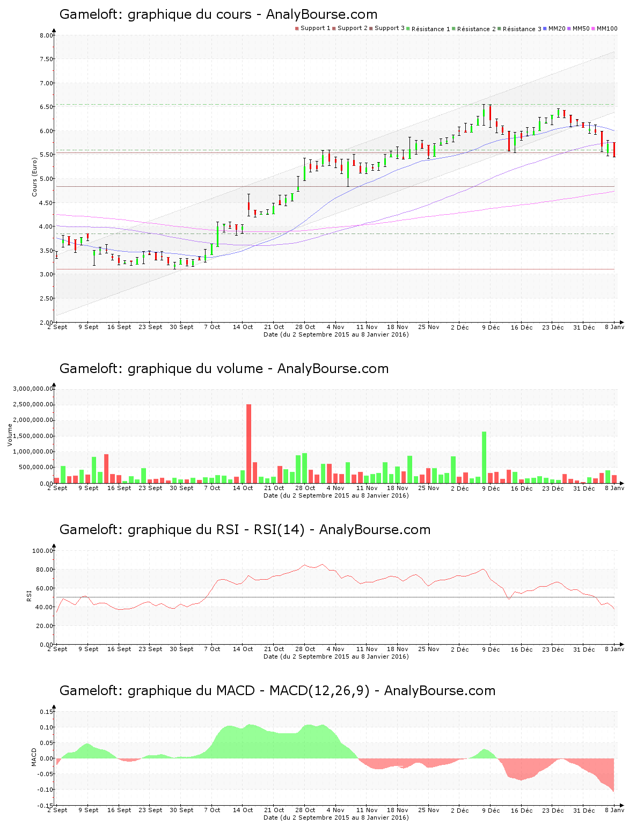Click the 'Gameloft: graphique du cours' title
Image resolution: width=644 pixels, height=832 pixels.
point(218,14)
